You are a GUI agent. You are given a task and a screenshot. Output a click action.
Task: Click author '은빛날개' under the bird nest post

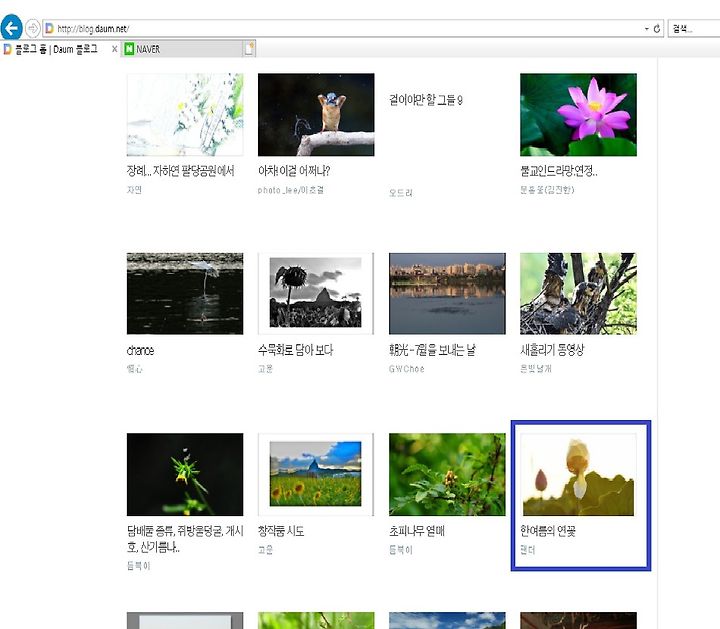click(x=536, y=368)
